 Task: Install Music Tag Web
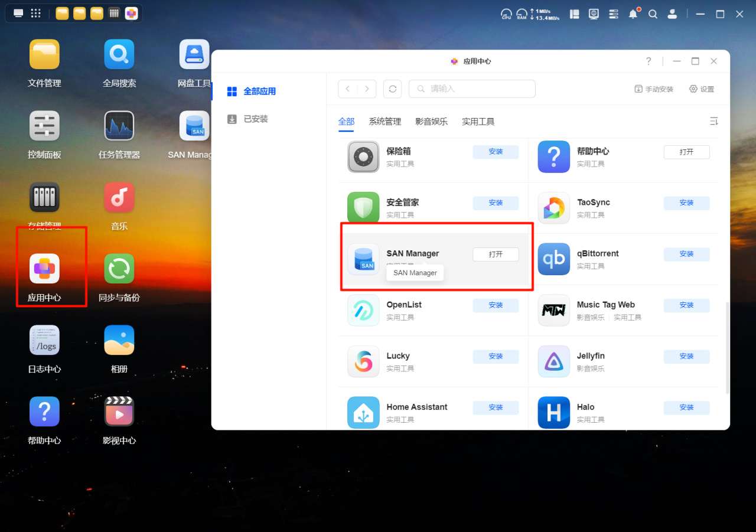(x=686, y=305)
